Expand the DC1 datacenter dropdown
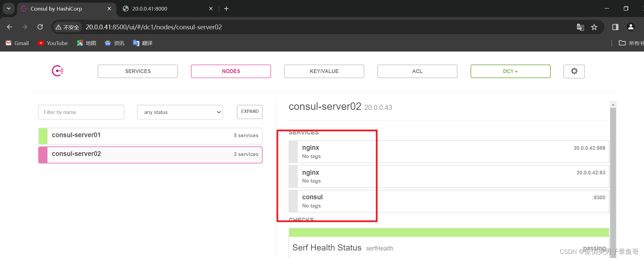Viewport: 644px width, 258px height. point(510,71)
